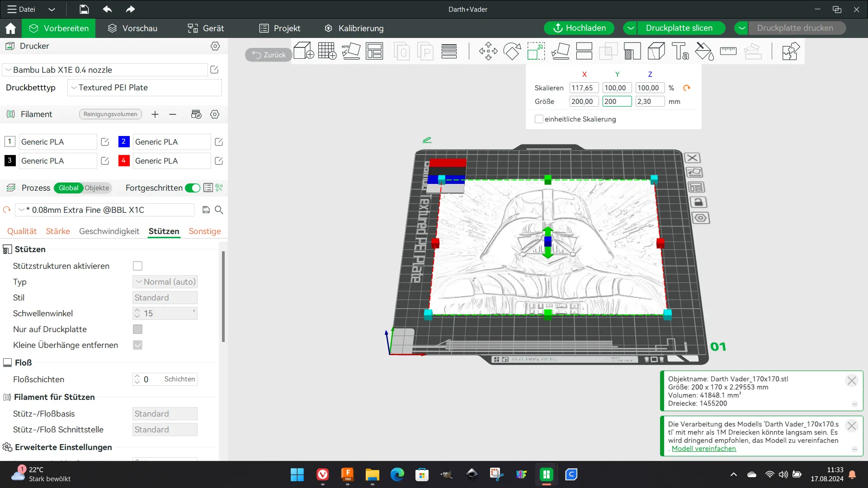Image resolution: width=868 pixels, height=488 pixels.
Task: Close the Objektname info notification
Action: point(852,381)
